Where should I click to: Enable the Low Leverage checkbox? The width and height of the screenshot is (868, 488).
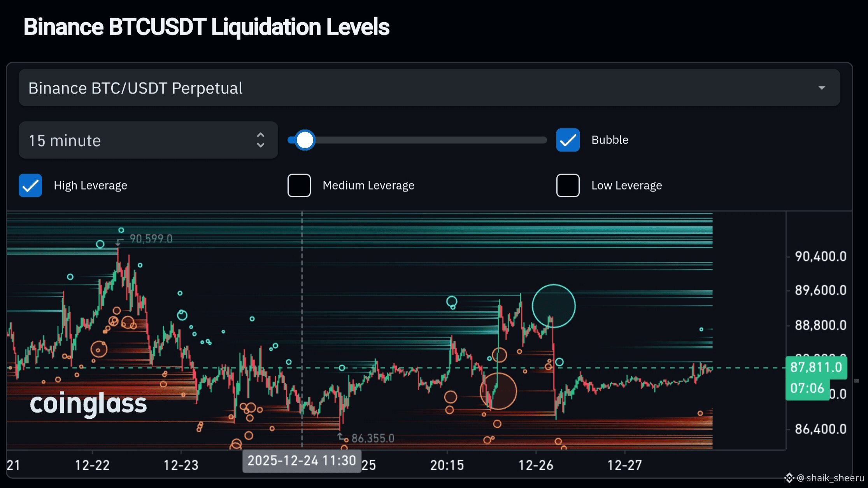(568, 186)
